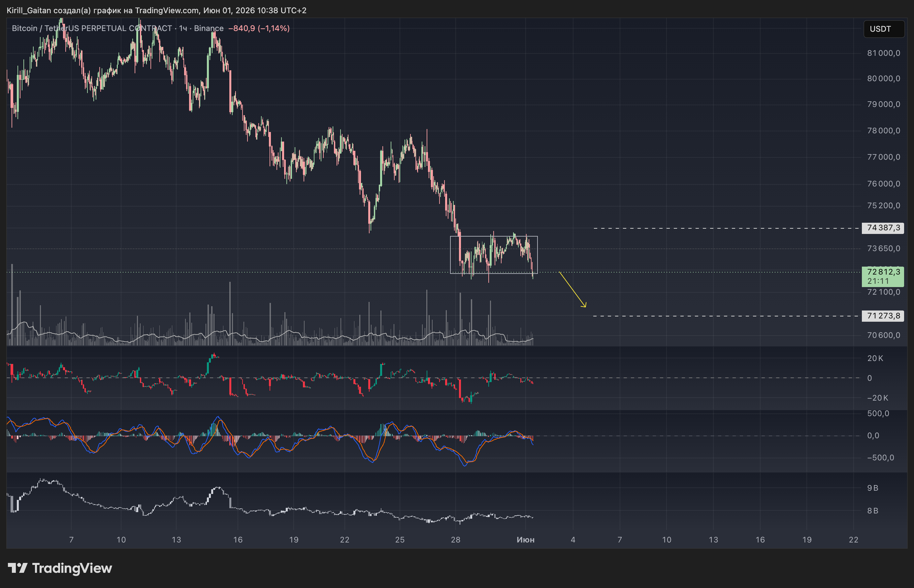Select the 79 000,0 price axis label
The height and width of the screenshot is (588, 914).
(x=883, y=104)
